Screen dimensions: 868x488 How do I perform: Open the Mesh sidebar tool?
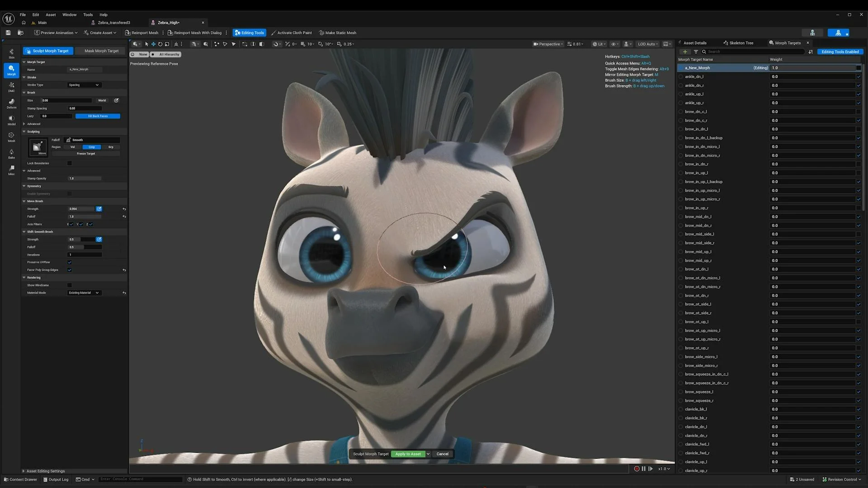pyautogui.click(x=11, y=137)
